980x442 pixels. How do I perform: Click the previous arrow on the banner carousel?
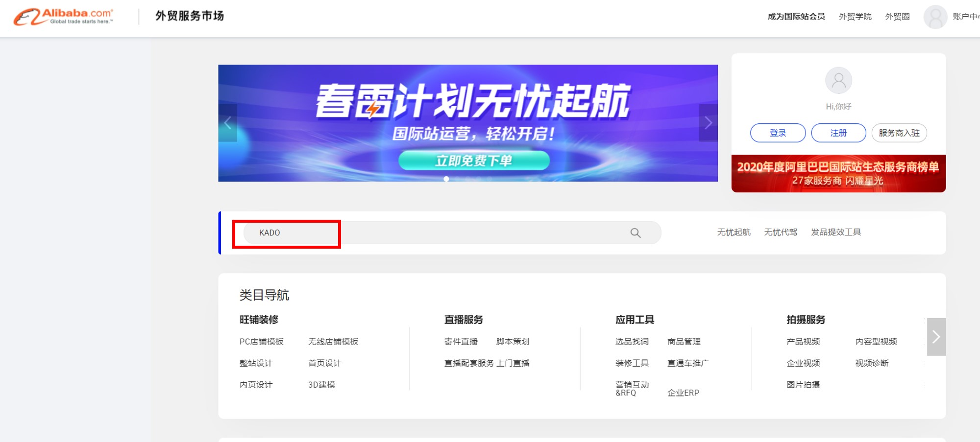(228, 123)
